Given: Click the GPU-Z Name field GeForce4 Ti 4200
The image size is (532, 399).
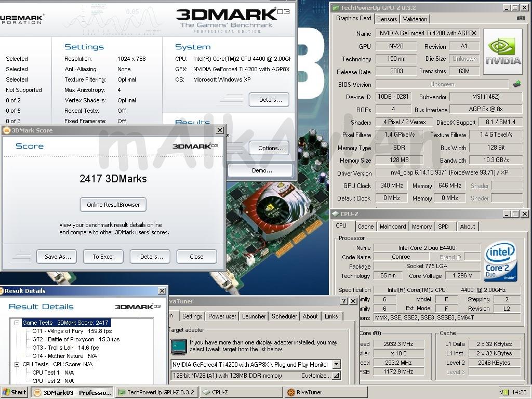Looking at the screenshot, I should (x=428, y=33).
